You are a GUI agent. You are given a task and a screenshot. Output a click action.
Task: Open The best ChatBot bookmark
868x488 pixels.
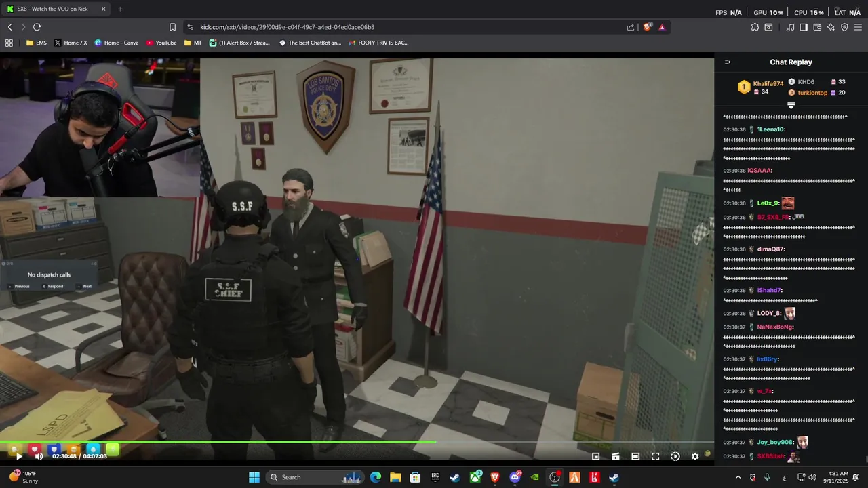tap(310, 43)
